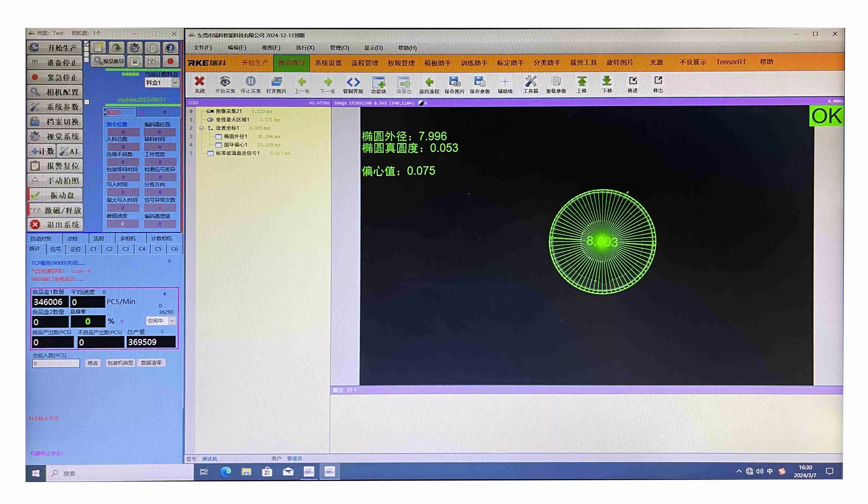Click the copy pages icon beside the gear
The image size is (868, 504).
tap(153, 47)
